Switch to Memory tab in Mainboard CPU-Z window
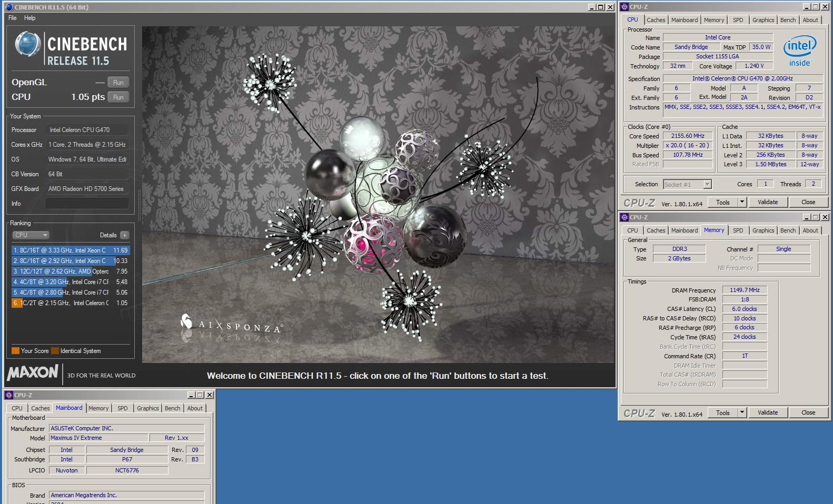The image size is (833, 504). click(98, 408)
